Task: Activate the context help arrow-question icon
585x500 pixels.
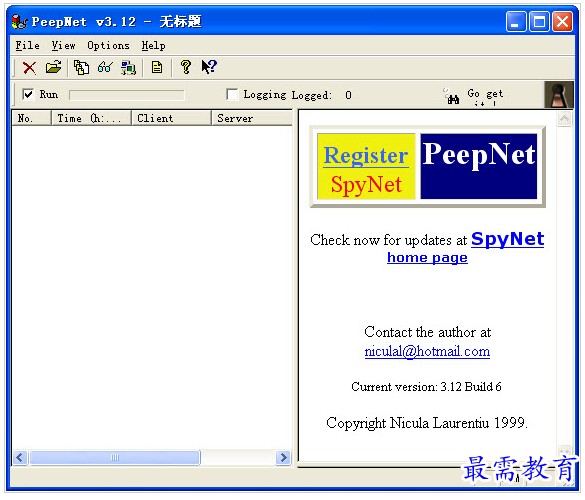Action: click(209, 67)
